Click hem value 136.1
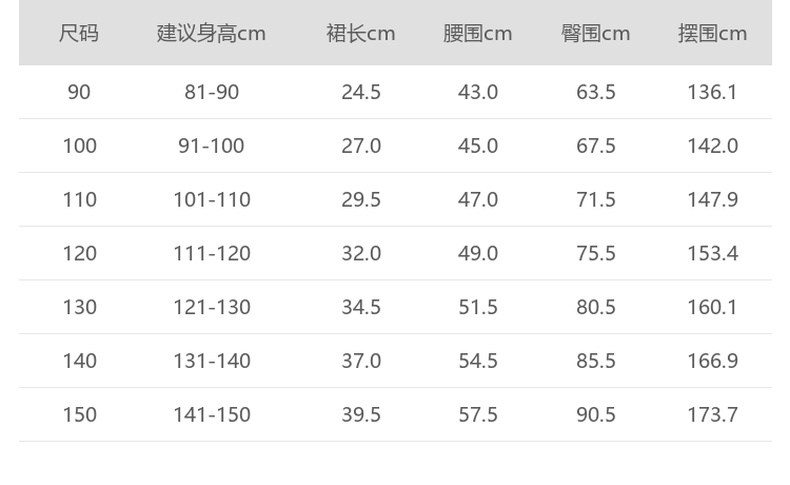The width and height of the screenshot is (790, 485). [x=712, y=92]
